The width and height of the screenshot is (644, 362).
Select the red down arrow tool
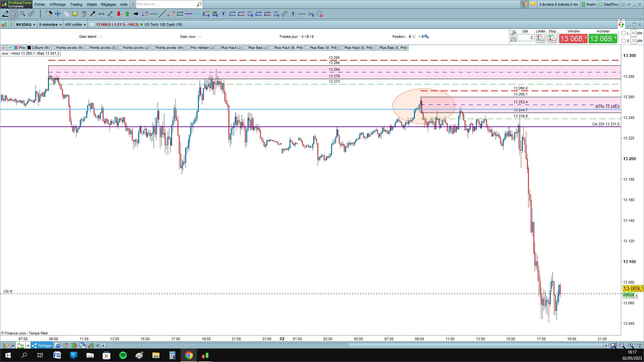[119, 14]
